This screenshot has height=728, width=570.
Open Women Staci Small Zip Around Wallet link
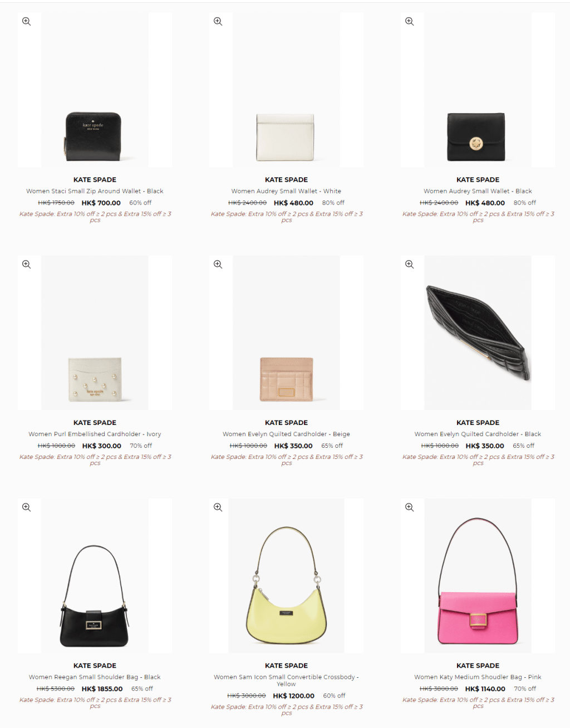click(95, 191)
